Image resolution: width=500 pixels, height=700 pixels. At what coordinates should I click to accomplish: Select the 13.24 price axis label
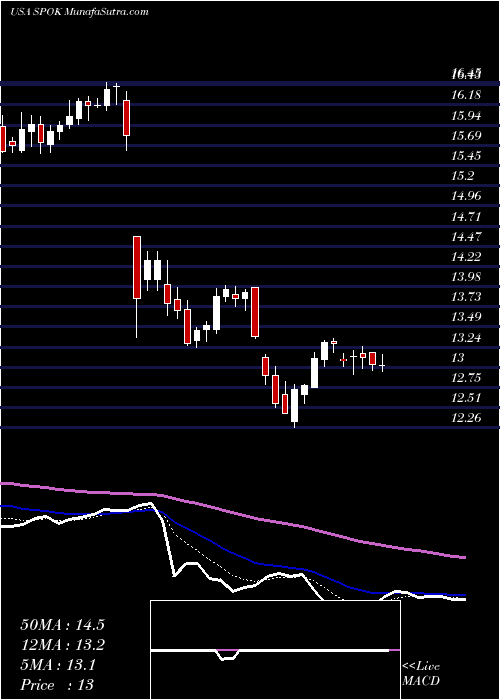(466, 337)
